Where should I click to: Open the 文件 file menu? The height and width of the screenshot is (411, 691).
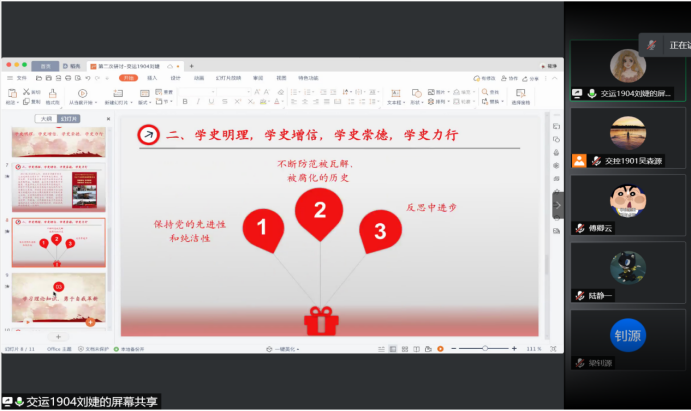pyautogui.click(x=19, y=77)
